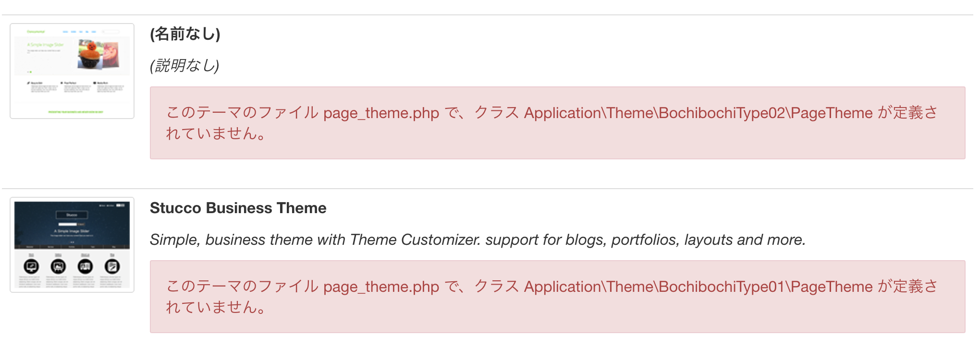Click the BochibochiType01 error alert box
Image resolution: width=980 pixels, height=360 pixels.
coord(557,297)
